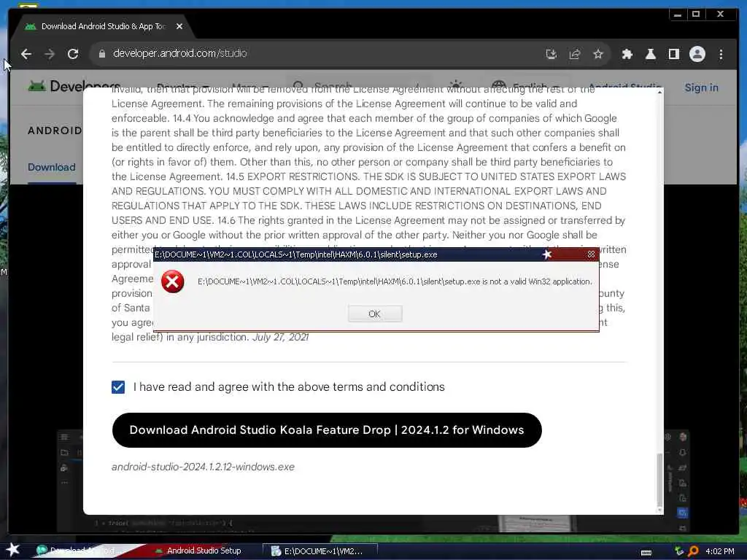Click the install/download page icon in address bar
747x560 pixels.
pos(551,54)
